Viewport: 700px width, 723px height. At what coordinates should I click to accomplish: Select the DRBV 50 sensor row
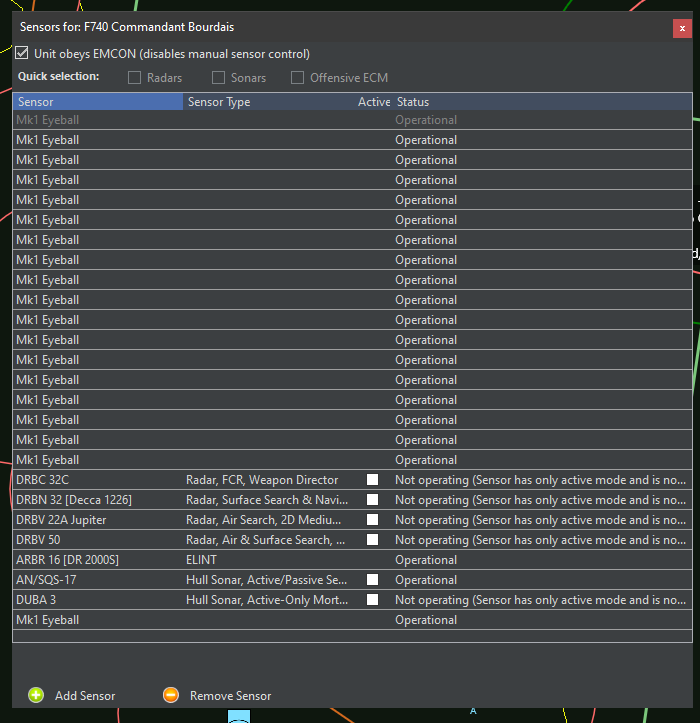click(352, 539)
